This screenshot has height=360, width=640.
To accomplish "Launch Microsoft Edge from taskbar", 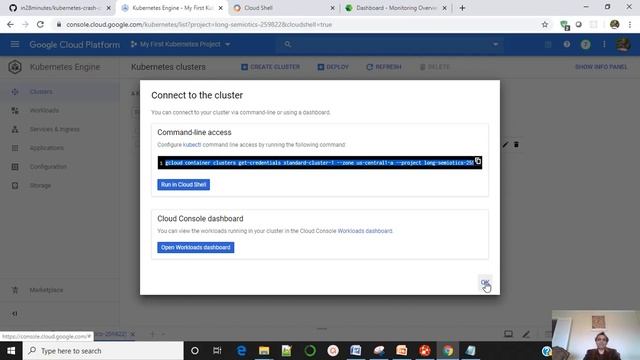I will click(x=241, y=351).
